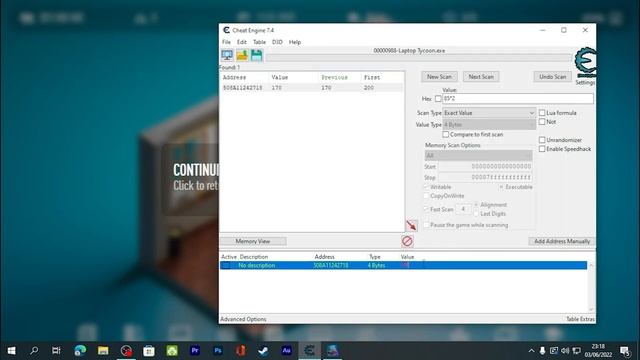Switch to Laptop Tycoon taskbar icon
The image size is (640, 360).
coord(333,351)
